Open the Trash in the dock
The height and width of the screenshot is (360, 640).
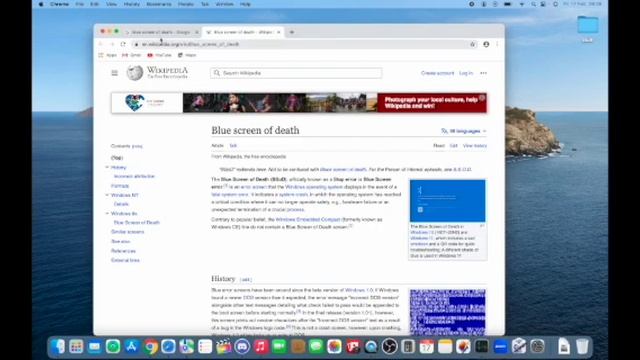pos(582,347)
